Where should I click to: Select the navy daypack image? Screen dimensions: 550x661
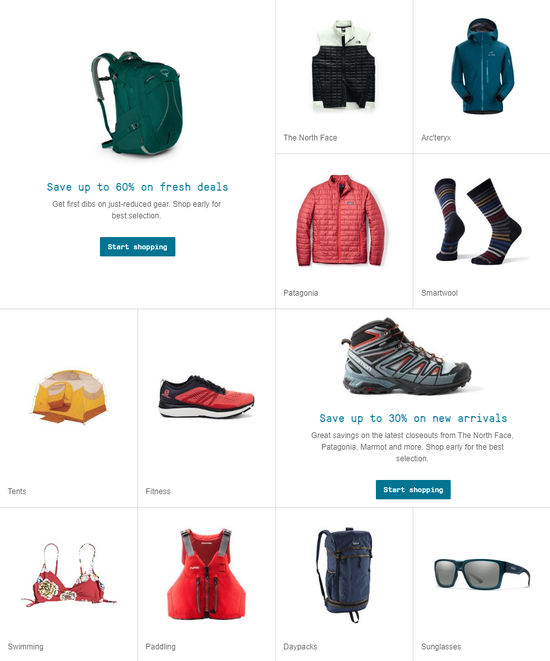tap(344, 574)
